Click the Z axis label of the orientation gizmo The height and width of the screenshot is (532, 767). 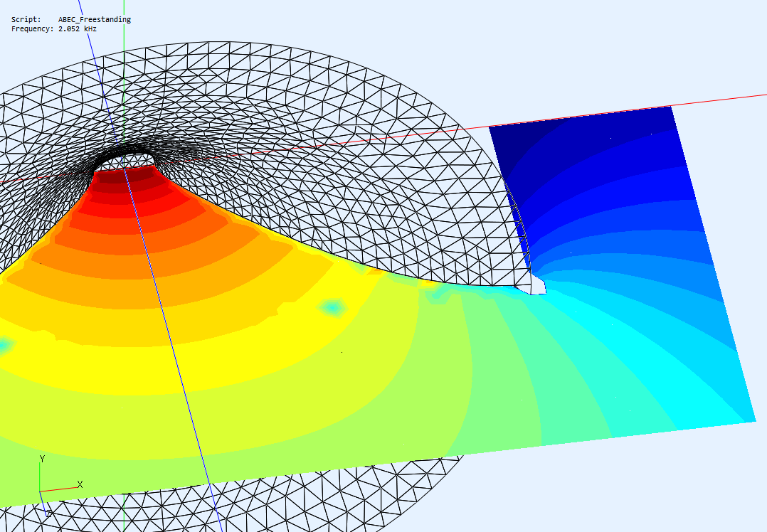[x=49, y=514]
